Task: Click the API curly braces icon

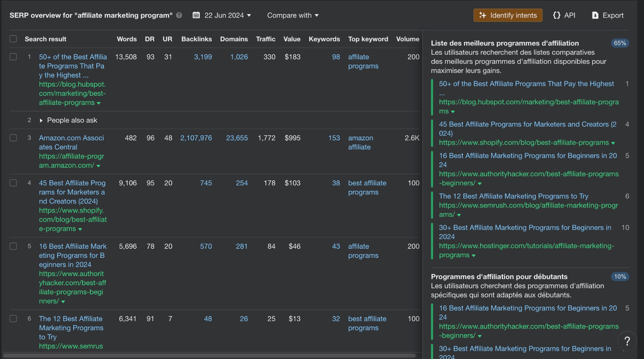Action: point(557,15)
